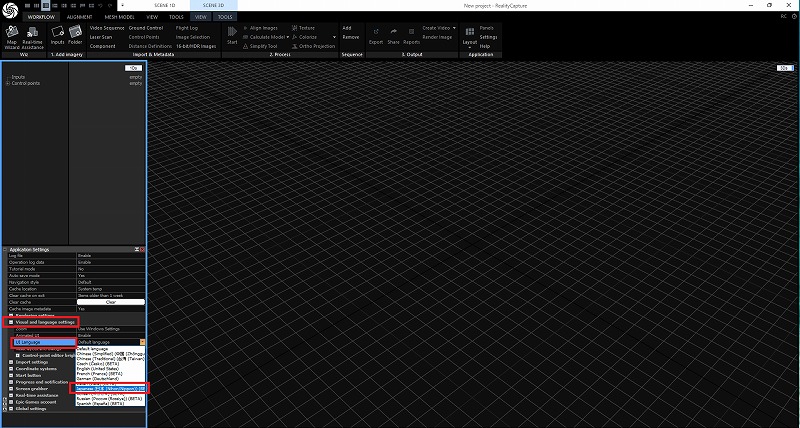Expand Import settings section
The image size is (800, 428).
pos(11,362)
